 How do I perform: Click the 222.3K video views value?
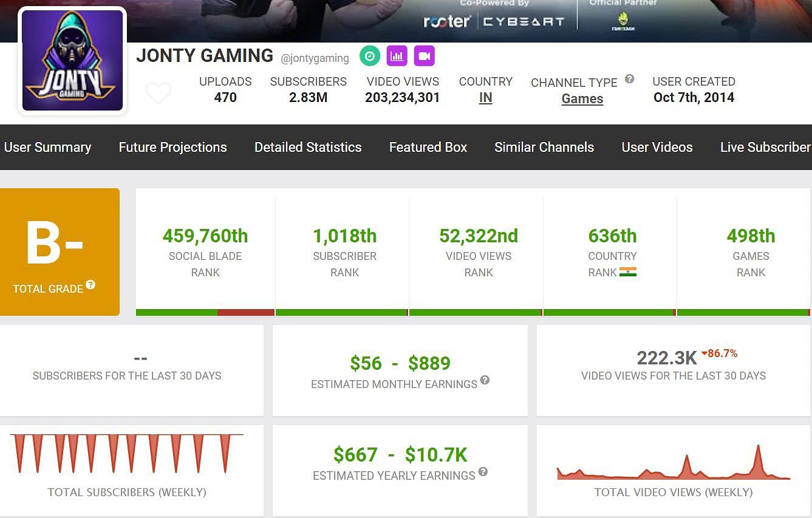tap(667, 358)
